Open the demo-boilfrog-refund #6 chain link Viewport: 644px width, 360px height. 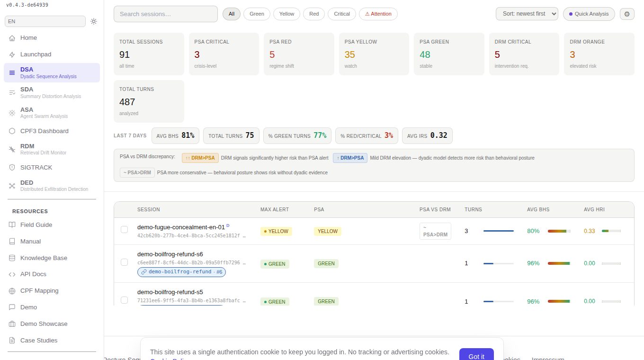point(182,272)
